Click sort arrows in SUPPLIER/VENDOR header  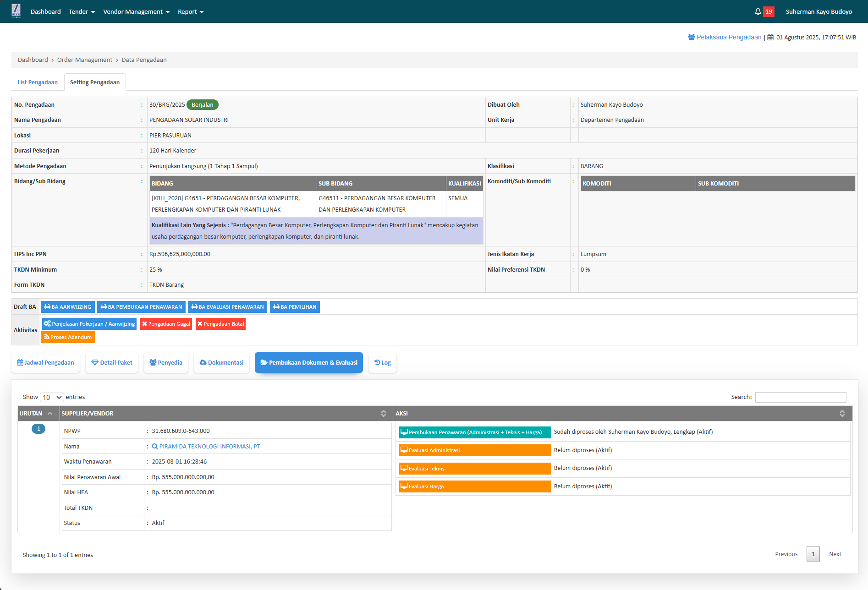tap(383, 414)
